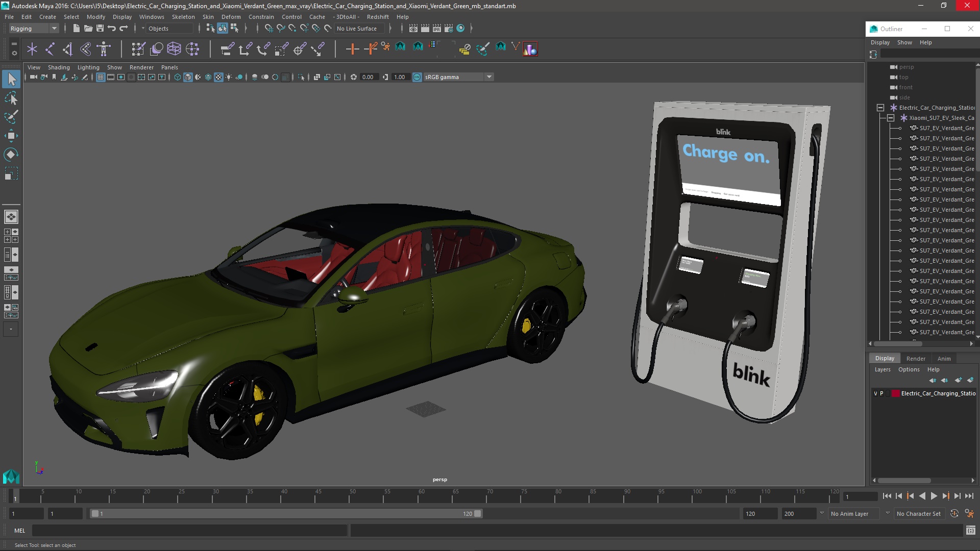Image resolution: width=980 pixels, height=551 pixels.
Task: Open the viewport Shading menu
Action: click(59, 67)
